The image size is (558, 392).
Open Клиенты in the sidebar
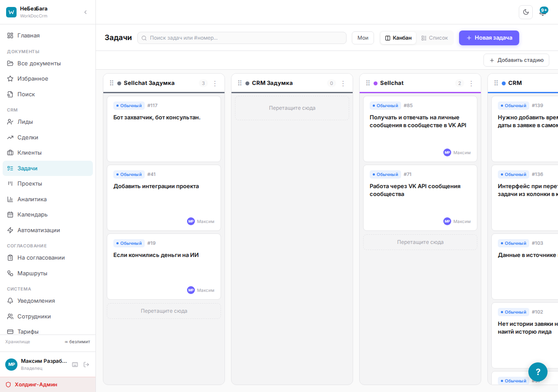[x=48, y=152]
